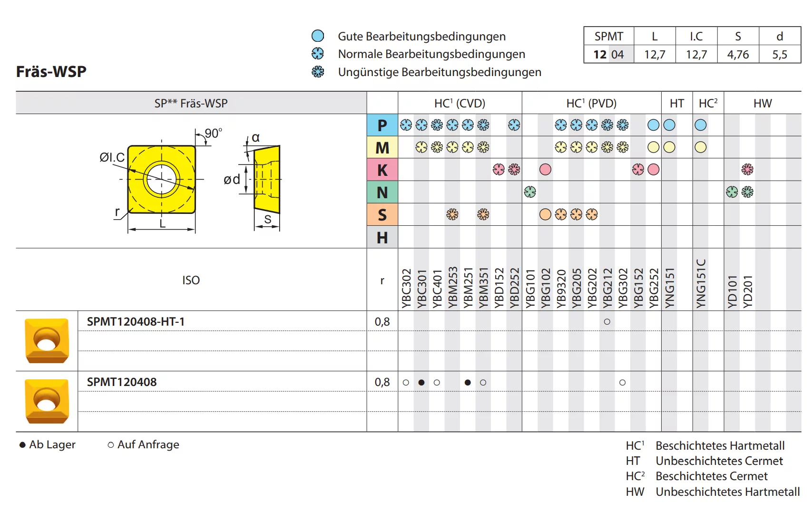The width and height of the screenshot is (812, 521).
Task: Click the filled stock dot under YBC301 for SPMT120408
Action: (421, 382)
